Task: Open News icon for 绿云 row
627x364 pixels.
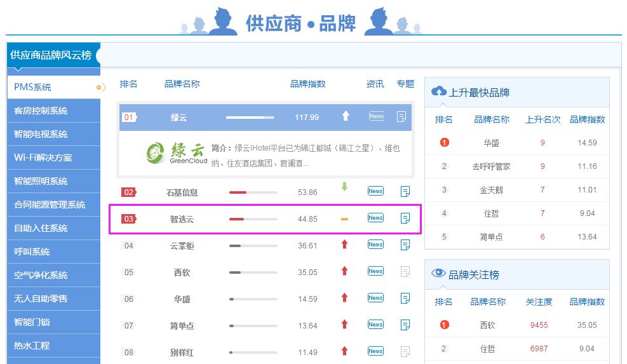Action: tap(376, 116)
